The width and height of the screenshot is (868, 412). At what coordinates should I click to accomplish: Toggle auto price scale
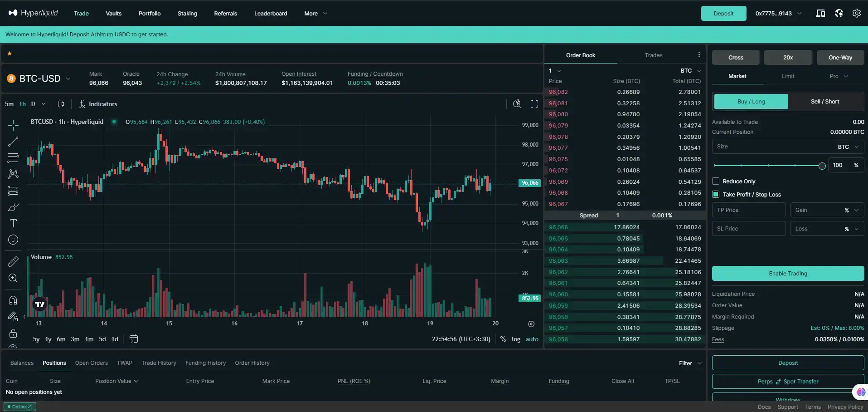click(532, 339)
